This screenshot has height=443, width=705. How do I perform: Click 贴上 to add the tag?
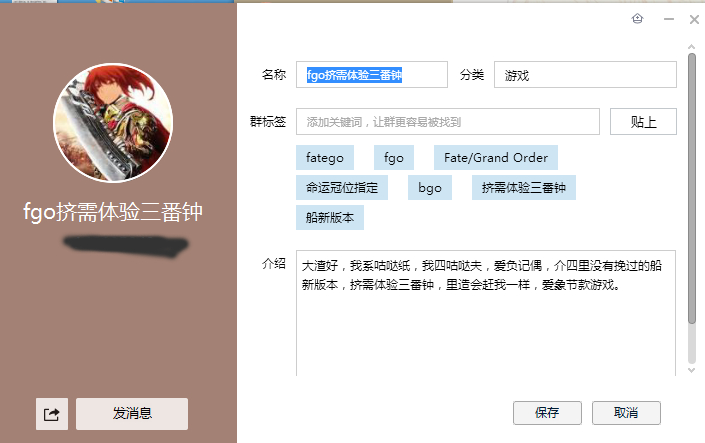pyautogui.click(x=643, y=121)
